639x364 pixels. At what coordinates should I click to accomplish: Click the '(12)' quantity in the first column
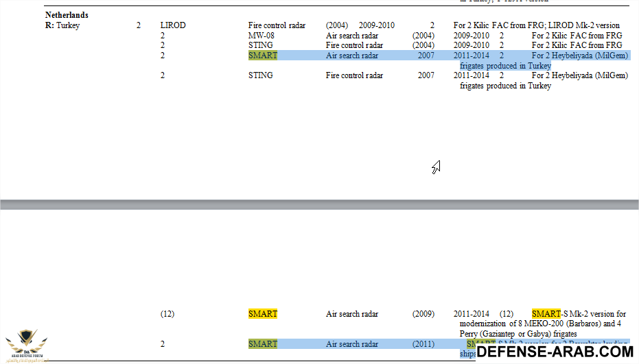pyautogui.click(x=167, y=314)
